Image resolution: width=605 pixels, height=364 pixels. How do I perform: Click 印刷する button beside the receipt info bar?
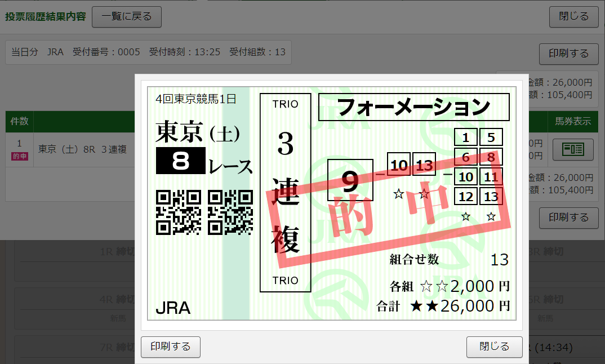(568, 54)
